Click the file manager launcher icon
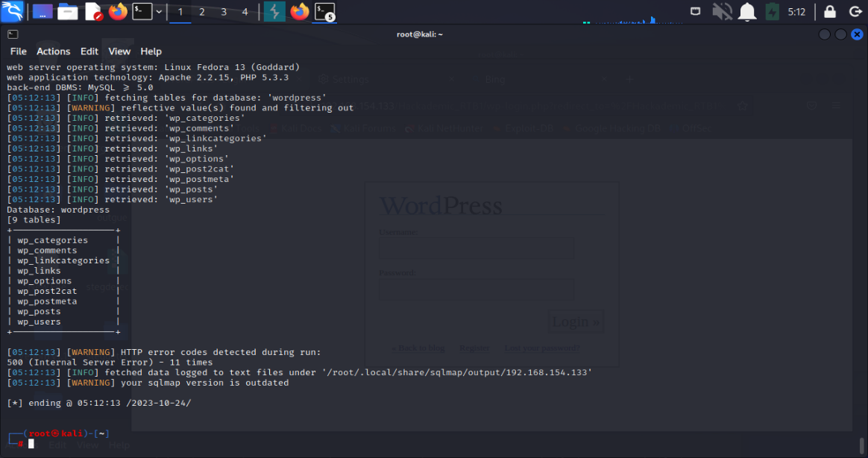The width and height of the screenshot is (868, 458). click(x=68, y=12)
